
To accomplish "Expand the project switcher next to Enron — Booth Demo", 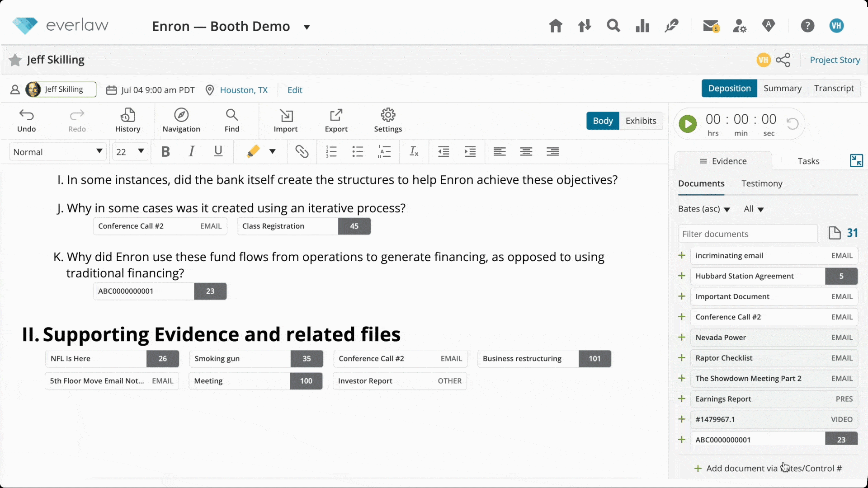I will 307,27.
